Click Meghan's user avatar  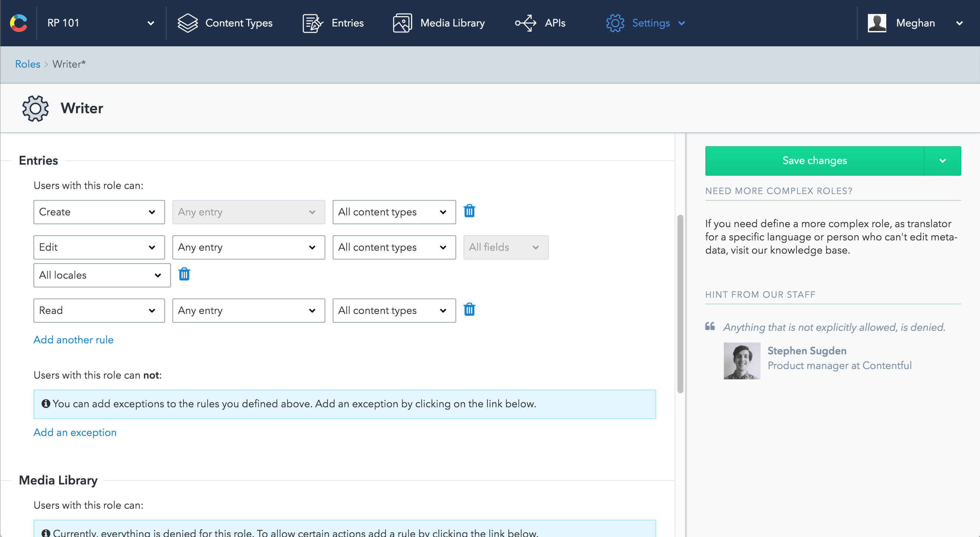tap(877, 23)
